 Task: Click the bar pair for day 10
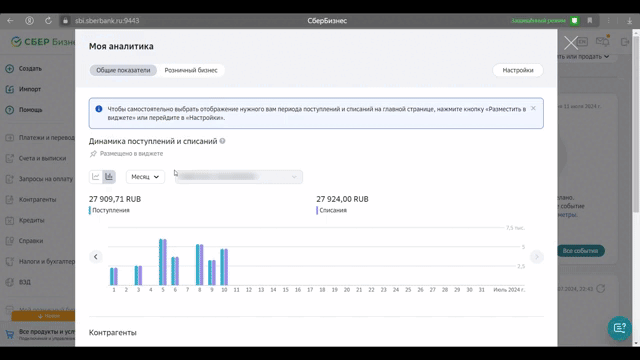tap(224, 267)
